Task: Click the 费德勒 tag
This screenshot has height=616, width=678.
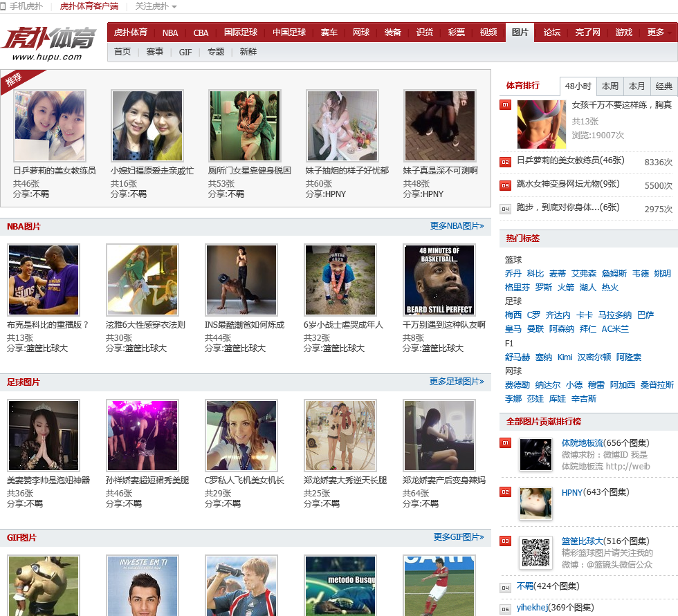Action: 517,385
